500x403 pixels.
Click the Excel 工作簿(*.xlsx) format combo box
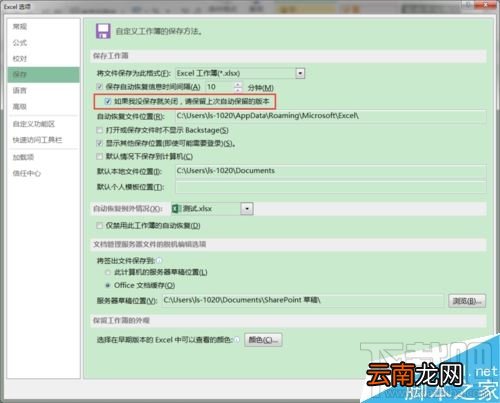pyautogui.click(x=240, y=73)
